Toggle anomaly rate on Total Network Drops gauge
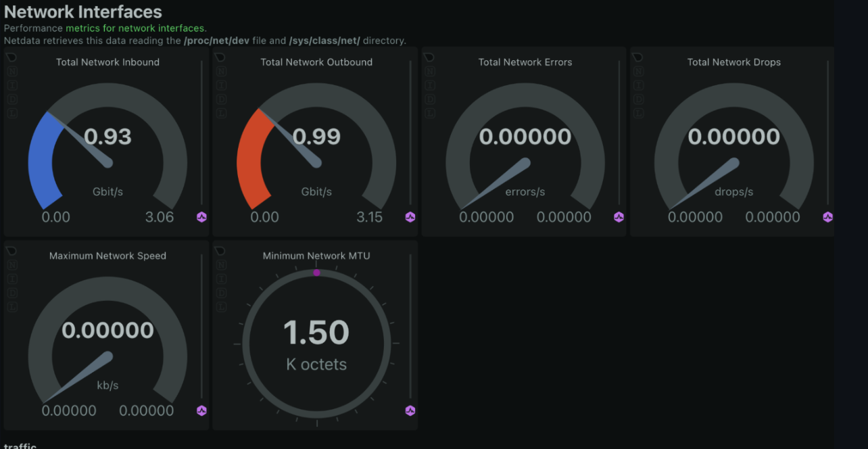Image resolution: width=868 pixels, height=449 pixels. [x=827, y=217]
